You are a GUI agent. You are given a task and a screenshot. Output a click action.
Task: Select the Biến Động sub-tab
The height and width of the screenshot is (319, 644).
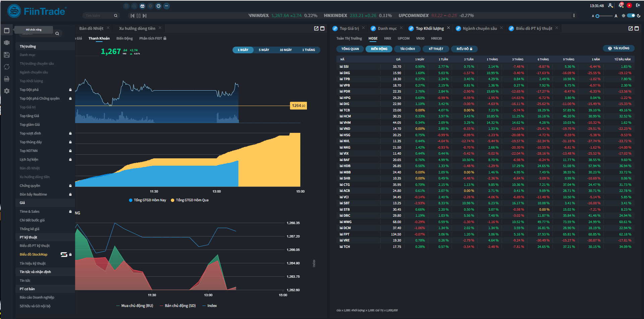(x=125, y=38)
